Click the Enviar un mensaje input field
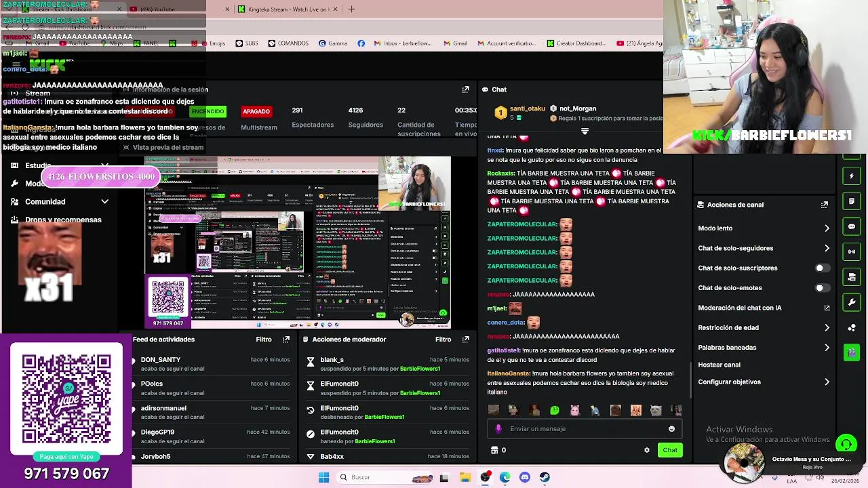Image resolution: width=868 pixels, height=488 pixels. (585, 429)
